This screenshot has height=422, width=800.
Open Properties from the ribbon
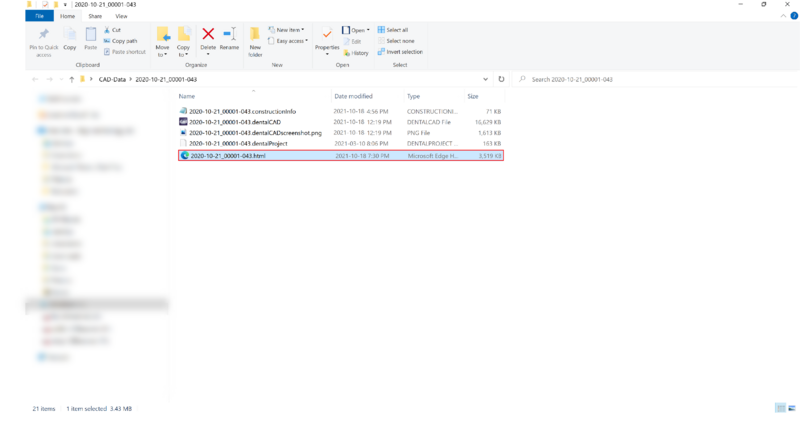(327, 41)
